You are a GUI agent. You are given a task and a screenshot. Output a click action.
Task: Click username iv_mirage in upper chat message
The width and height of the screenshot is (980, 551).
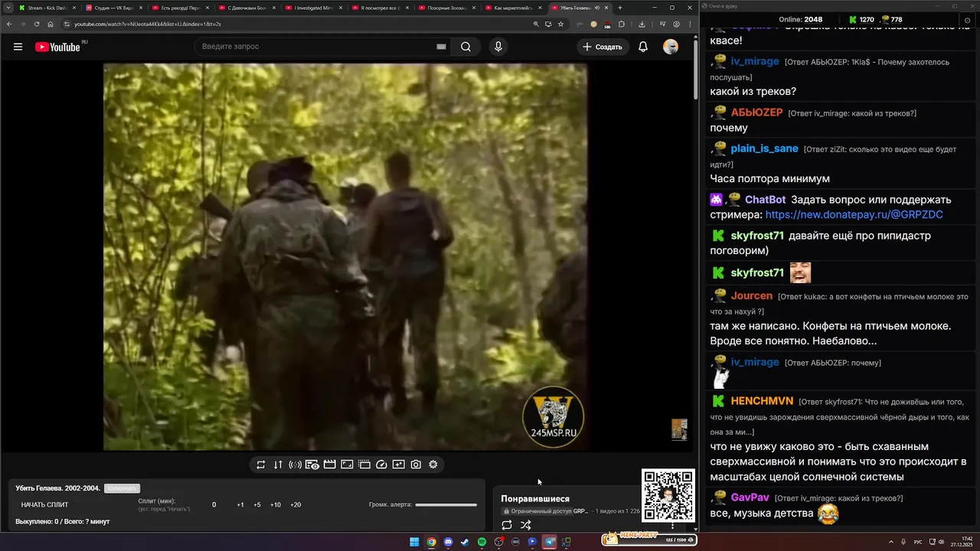pos(755,61)
